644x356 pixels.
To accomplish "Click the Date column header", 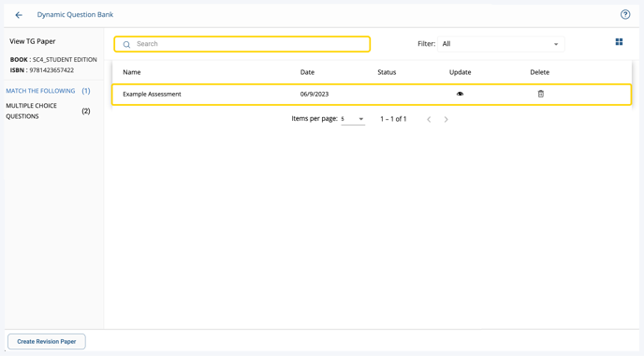I will (x=307, y=72).
